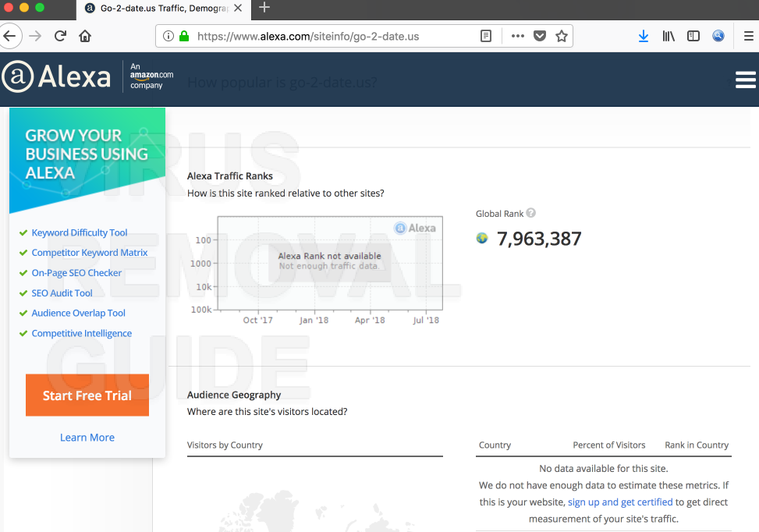This screenshot has width=759, height=532.
Task: Click 'How popular is go-2-date.us?' heading
Action: point(282,82)
